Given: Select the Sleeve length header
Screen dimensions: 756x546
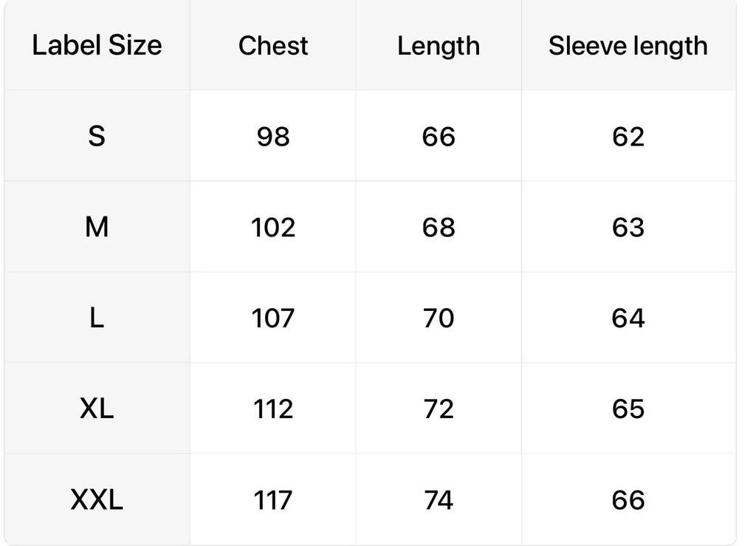Looking at the screenshot, I should (628, 46).
